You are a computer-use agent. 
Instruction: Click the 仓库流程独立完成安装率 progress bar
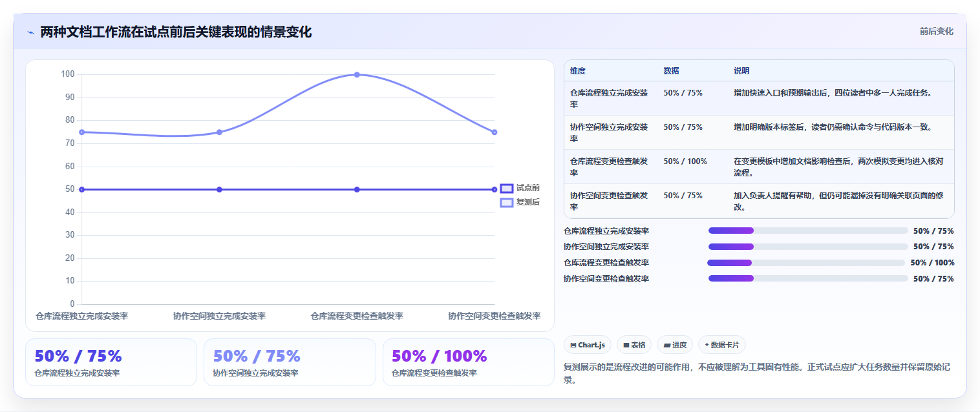pos(808,231)
